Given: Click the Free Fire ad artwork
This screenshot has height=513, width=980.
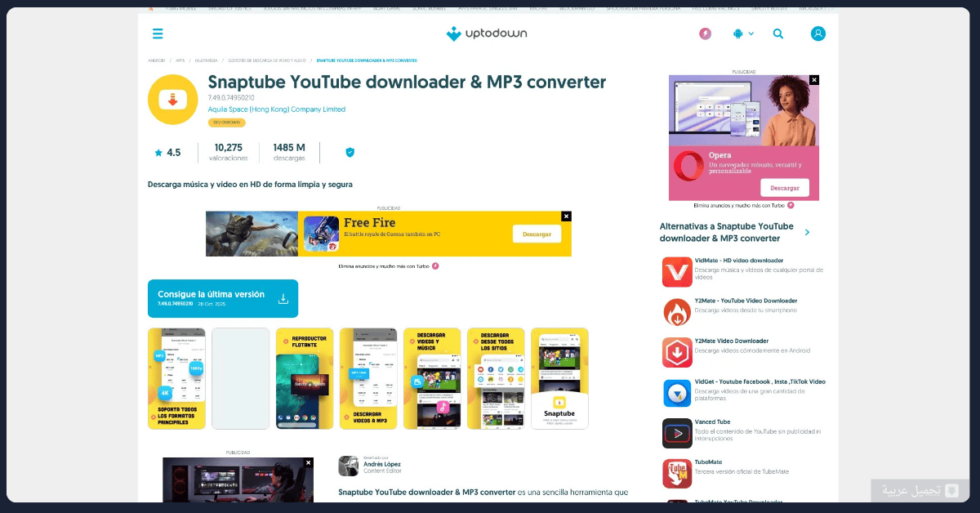Looking at the screenshot, I should pos(252,234).
